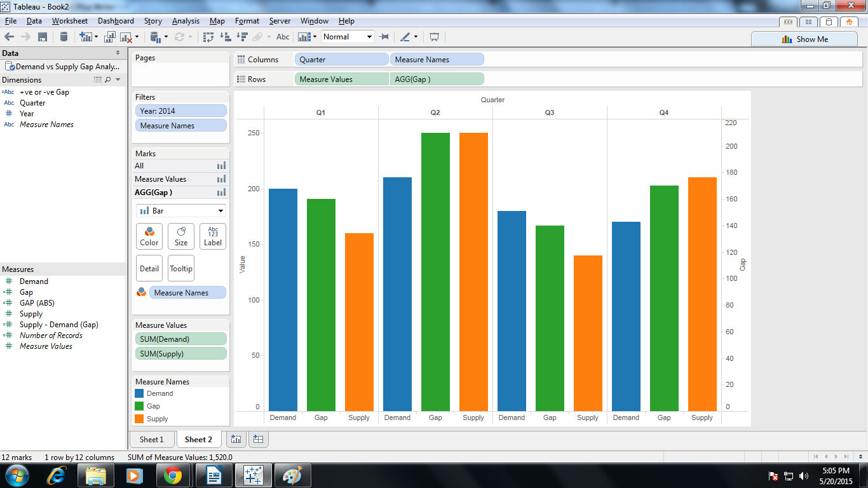Swap rows and columns in the toolbar
The width and height of the screenshot is (868, 488).
point(208,36)
